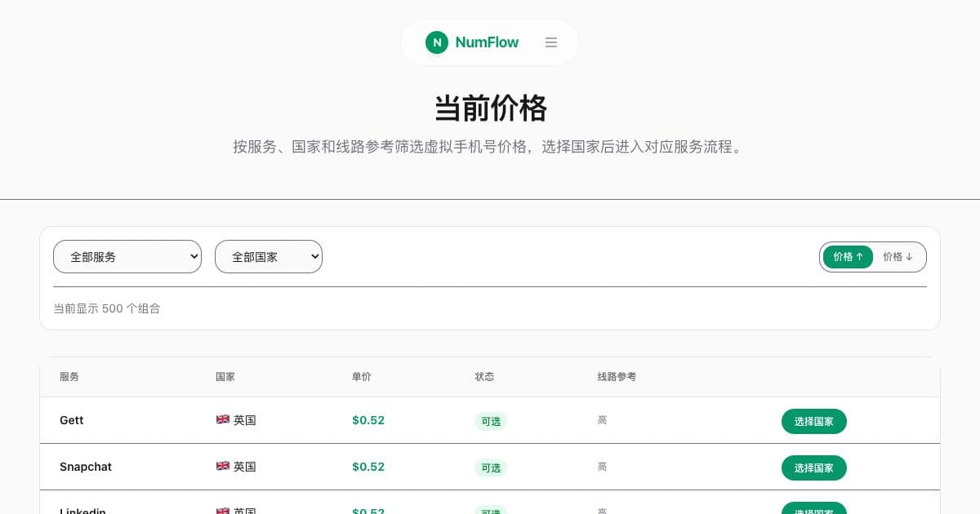Image resolution: width=980 pixels, height=514 pixels.
Task: Click $0.52 price in Gett row
Action: (368, 420)
